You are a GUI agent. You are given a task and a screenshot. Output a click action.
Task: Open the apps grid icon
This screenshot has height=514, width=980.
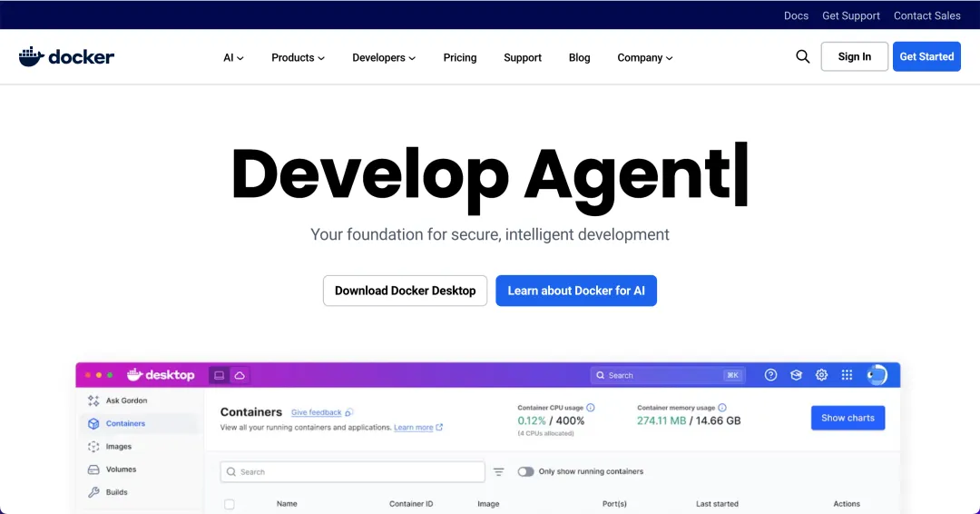[847, 374]
